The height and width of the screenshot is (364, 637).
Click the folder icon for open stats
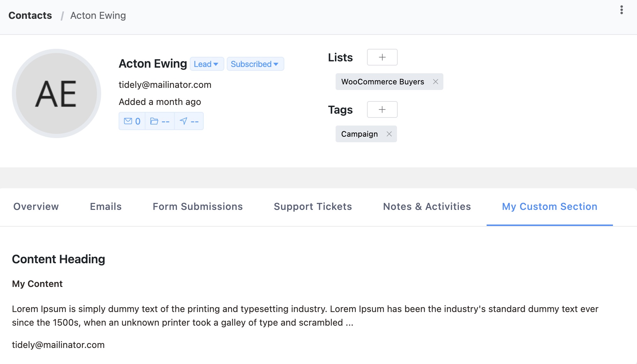[160, 121]
